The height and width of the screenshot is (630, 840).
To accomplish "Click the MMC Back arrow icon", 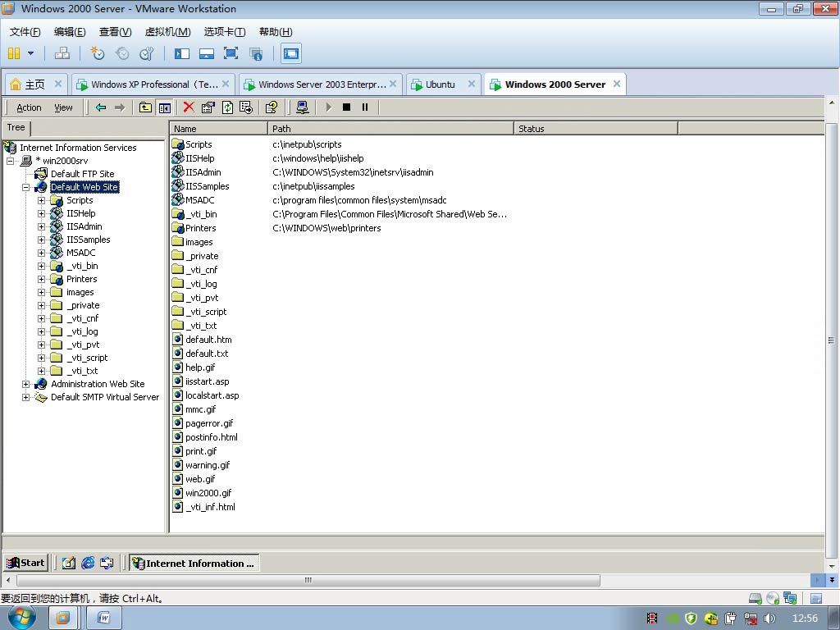I will (x=101, y=107).
